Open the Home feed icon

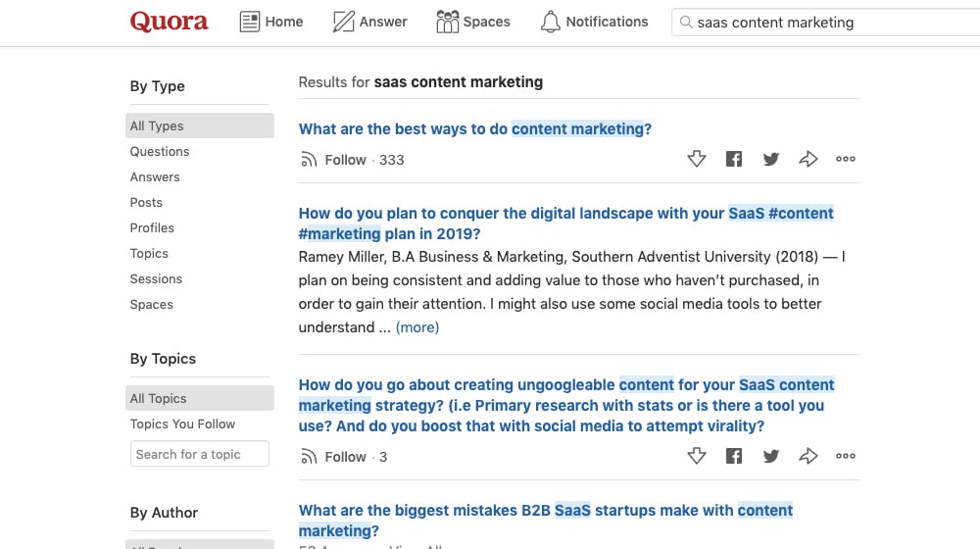point(249,22)
